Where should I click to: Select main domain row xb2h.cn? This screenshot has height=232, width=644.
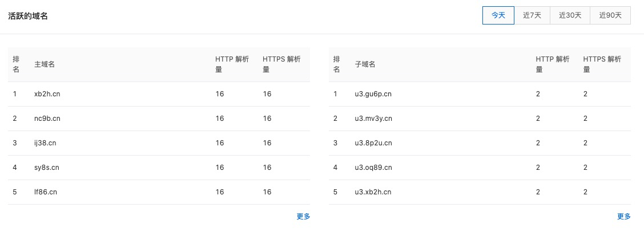pos(159,94)
